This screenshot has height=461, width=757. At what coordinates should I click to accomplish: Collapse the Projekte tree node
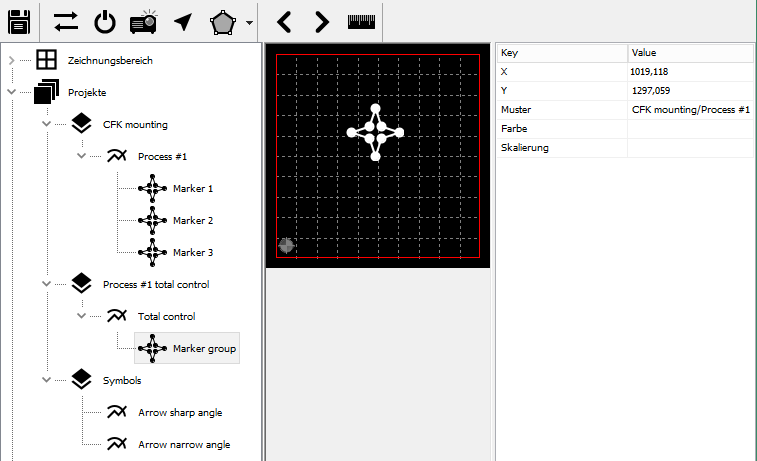click(12, 92)
